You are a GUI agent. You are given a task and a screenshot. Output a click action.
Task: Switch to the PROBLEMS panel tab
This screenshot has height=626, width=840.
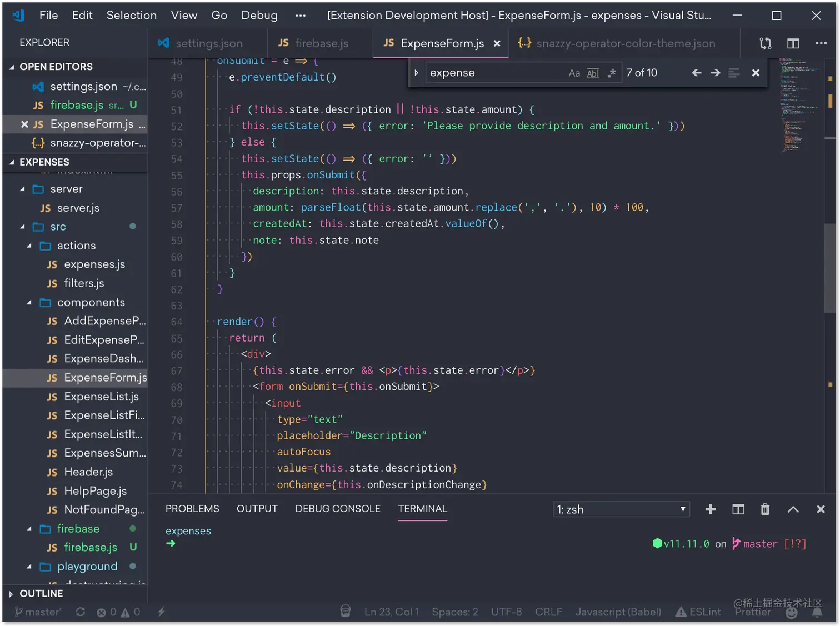[192, 509]
